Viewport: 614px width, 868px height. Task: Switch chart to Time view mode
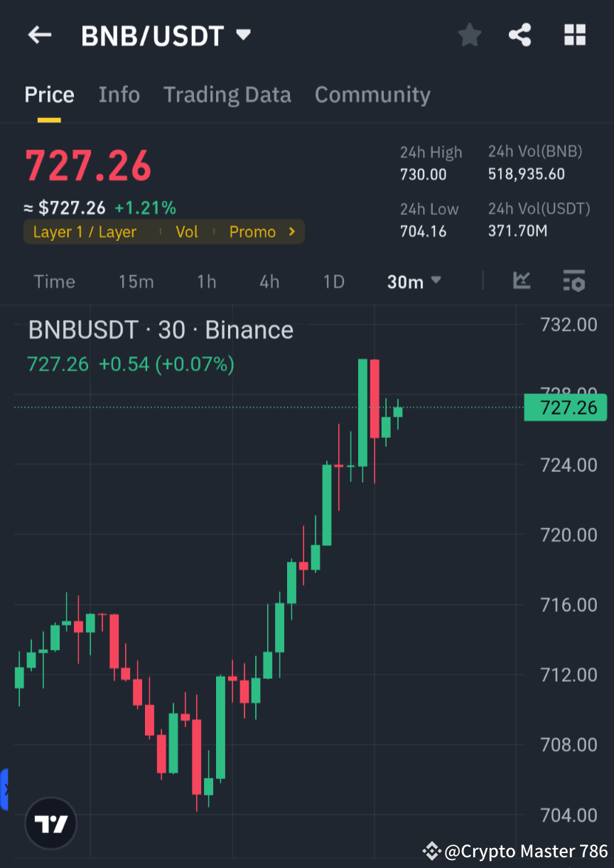coord(54,282)
